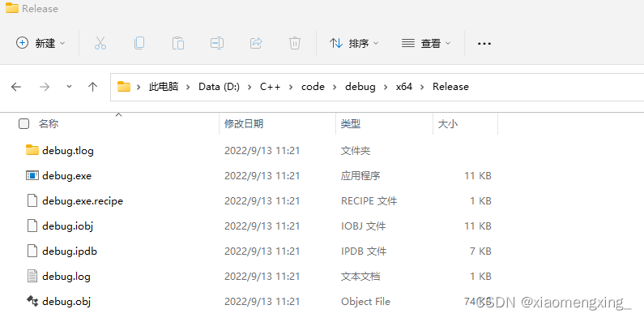Expand chevron after 此电脑 in path
This screenshot has width=644, height=318.
coord(189,87)
